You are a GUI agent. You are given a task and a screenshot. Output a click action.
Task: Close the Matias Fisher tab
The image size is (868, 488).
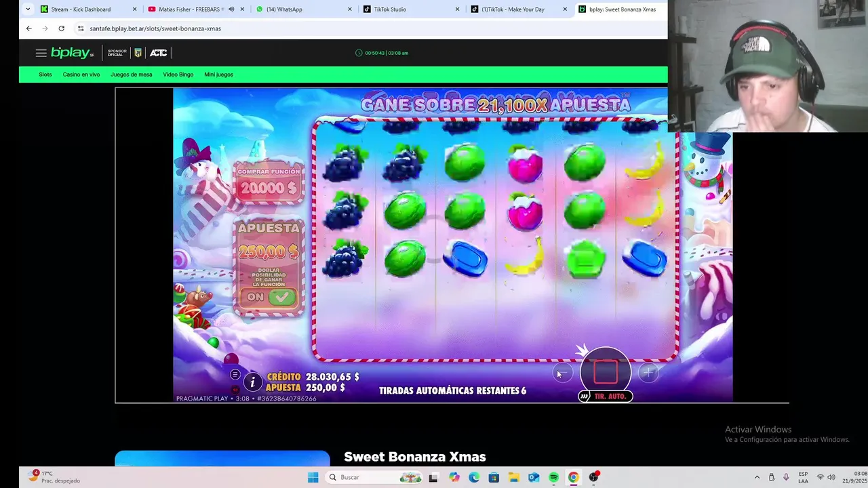click(x=242, y=9)
